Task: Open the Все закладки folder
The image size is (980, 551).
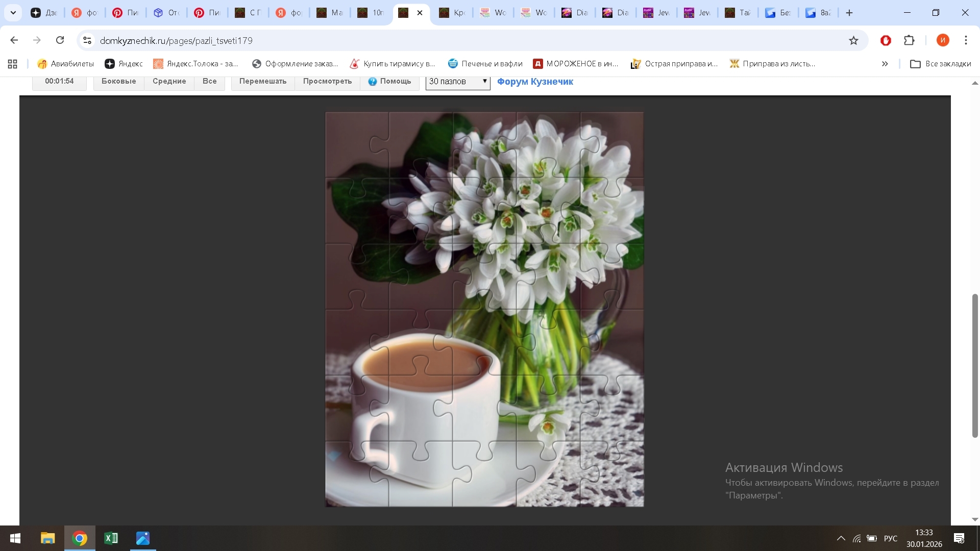Action: click(941, 64)
